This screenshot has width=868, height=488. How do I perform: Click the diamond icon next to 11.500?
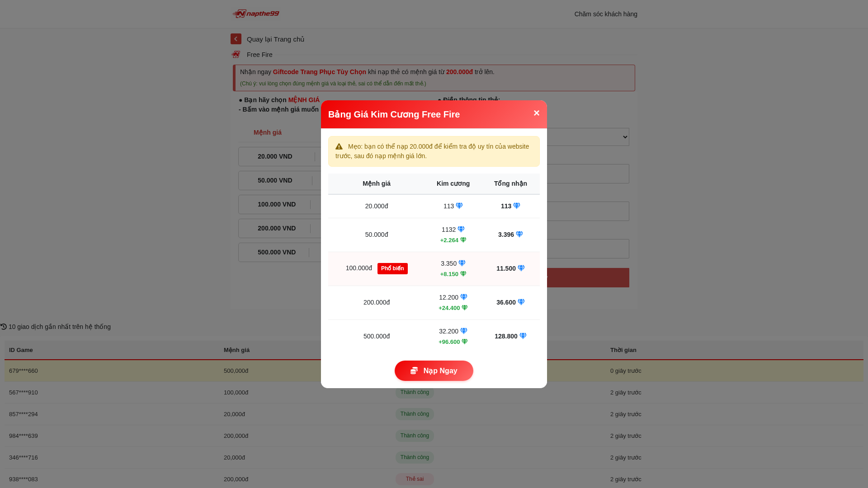click(521, 268)
